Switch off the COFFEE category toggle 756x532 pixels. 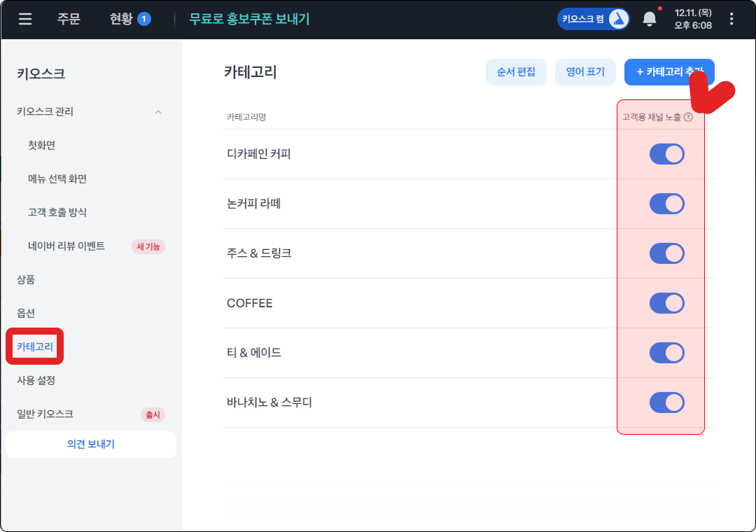tap(666, 303)
